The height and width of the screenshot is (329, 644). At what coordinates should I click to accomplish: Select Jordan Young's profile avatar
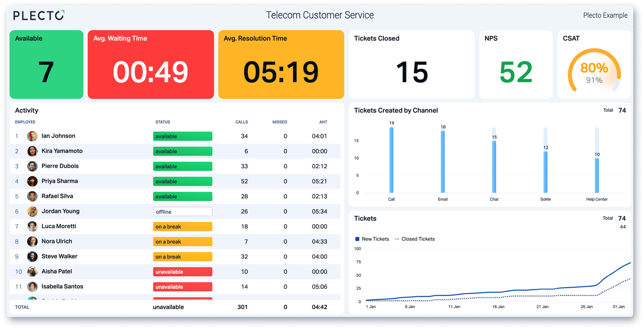click(x=32, y=211)
